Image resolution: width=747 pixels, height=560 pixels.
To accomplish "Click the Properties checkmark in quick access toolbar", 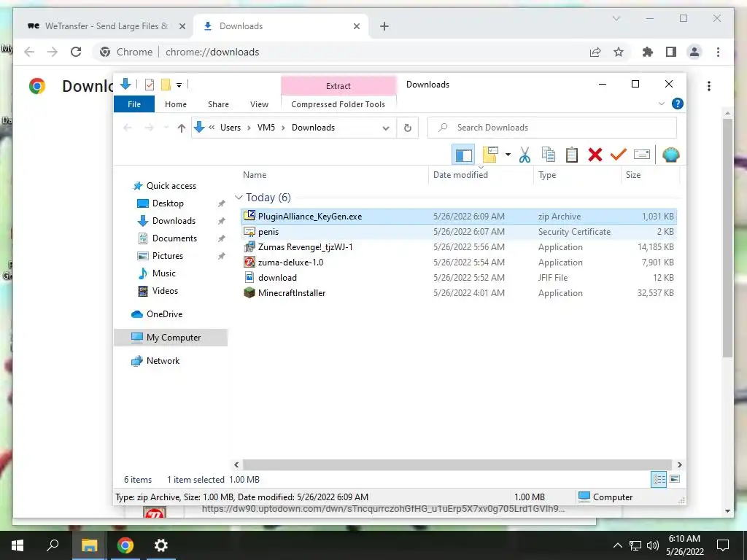I will [x=150, y=85].
